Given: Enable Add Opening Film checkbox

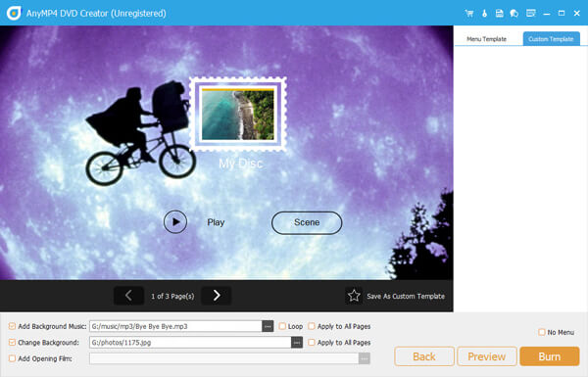Looking at the screenshot, I should tap(12, 358).
